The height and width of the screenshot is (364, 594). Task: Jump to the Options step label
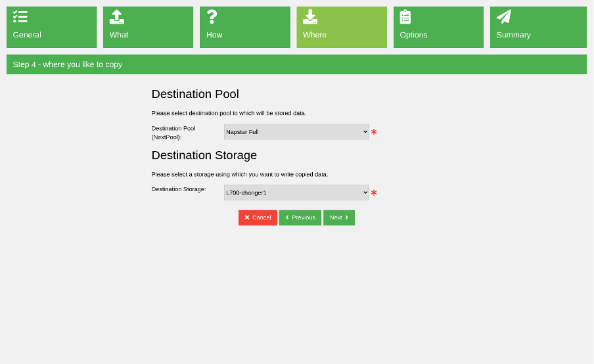tap(413, 35)
